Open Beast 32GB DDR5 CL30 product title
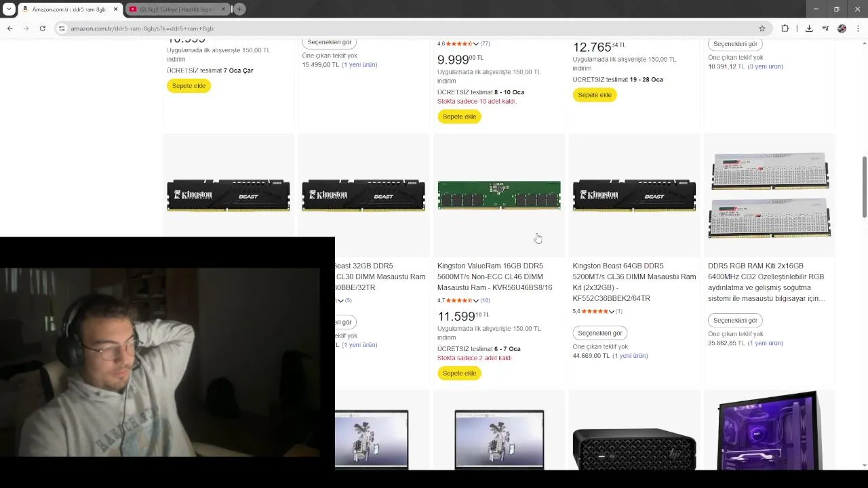 (380, 277)
